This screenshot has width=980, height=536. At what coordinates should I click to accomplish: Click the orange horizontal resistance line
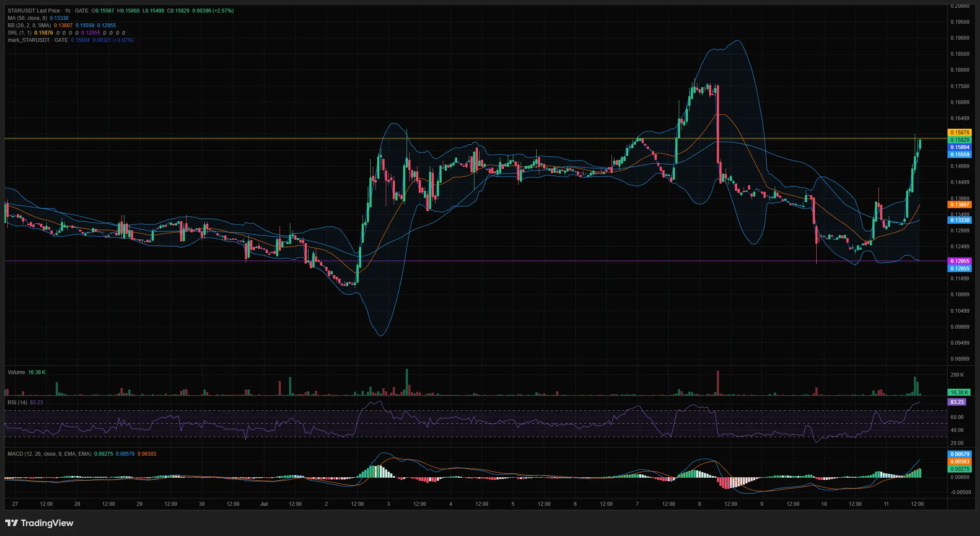(x=475, y=138)
